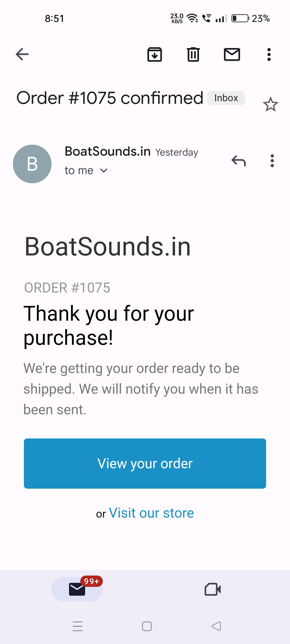Tap the battery indicator in status bar
The height and width of the screenshot is (644, 290).
pyautogui.click(x=240, y=19)
